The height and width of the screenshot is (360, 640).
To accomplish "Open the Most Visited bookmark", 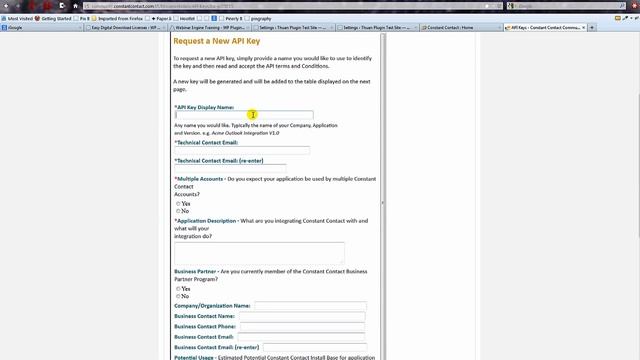I will click(x=17, y=18).
